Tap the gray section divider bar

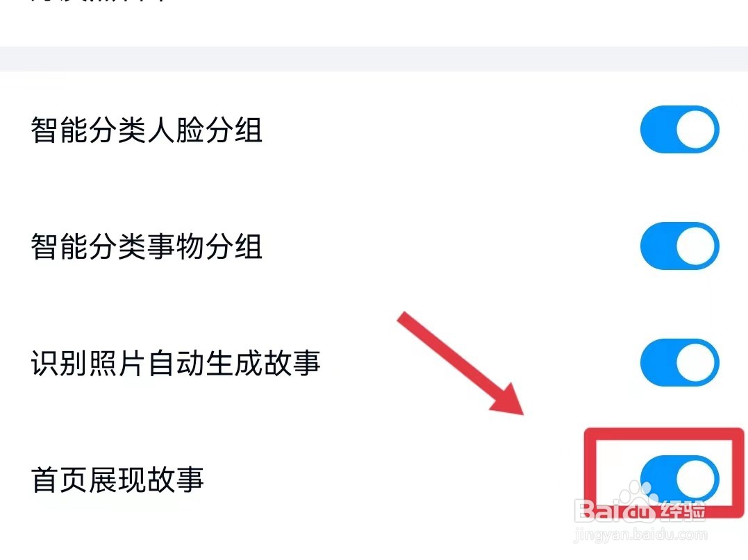click(374, 59)
